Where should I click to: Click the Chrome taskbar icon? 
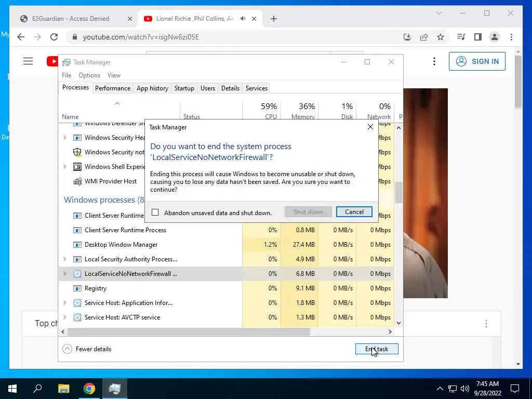pyautogui.click(x=89, y=389)
